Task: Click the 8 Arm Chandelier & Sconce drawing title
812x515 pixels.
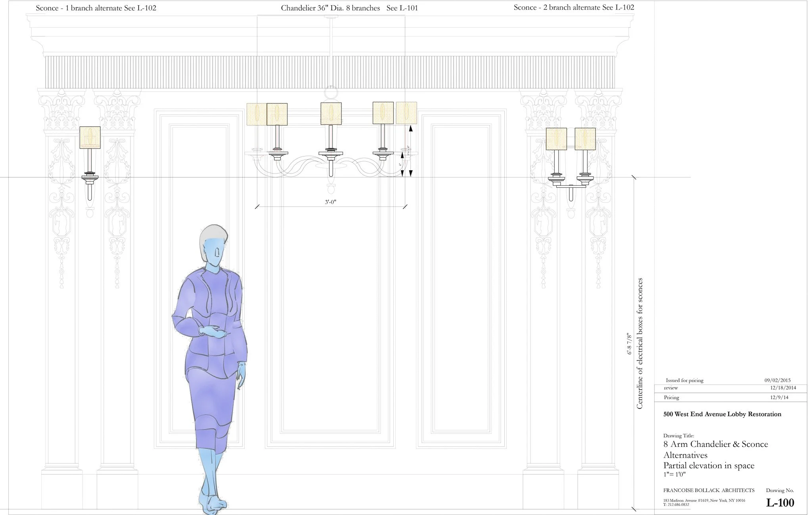Action: [715, 444]
